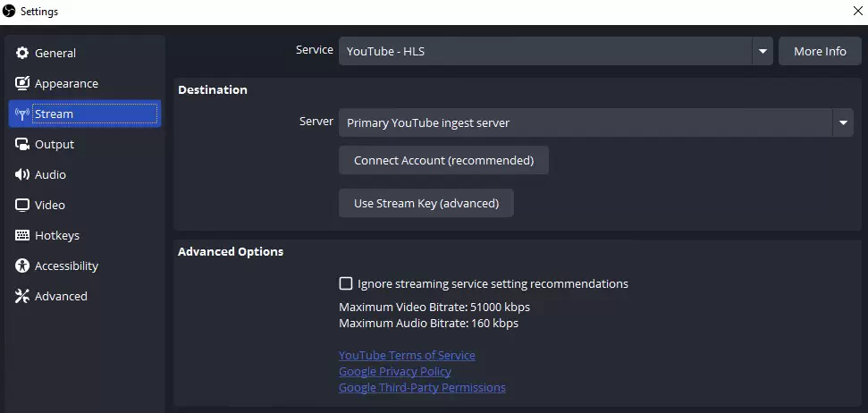Click the Accessibility person icon

pos(22,265)
